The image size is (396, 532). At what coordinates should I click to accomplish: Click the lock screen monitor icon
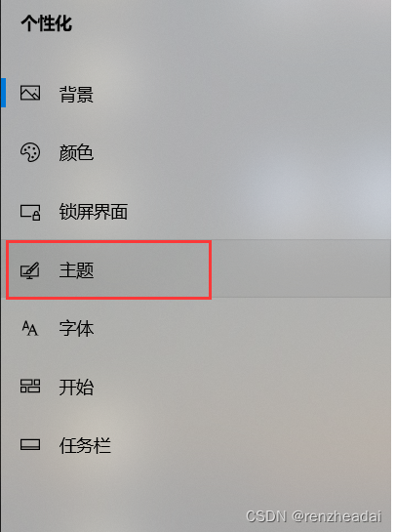click(30, 212)
